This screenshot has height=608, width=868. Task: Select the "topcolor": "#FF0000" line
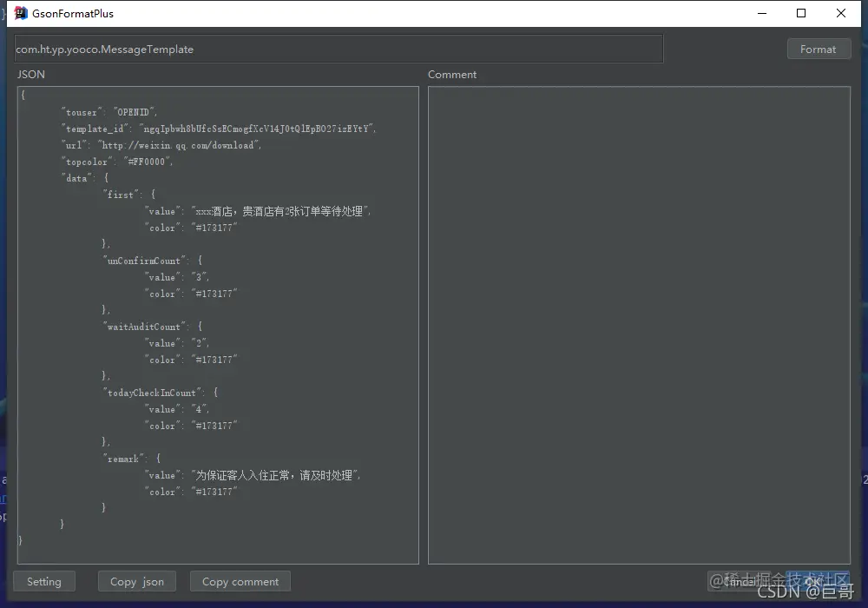[117, 162]
